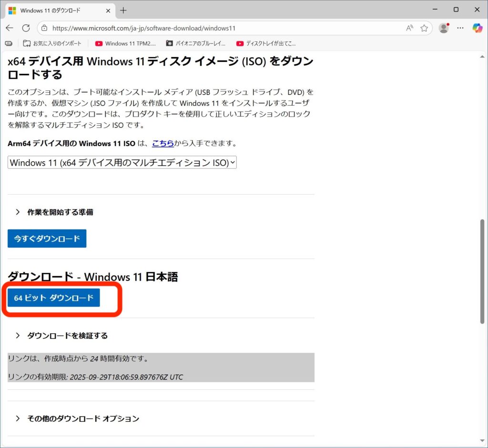This screenshot has width=488, height=448.
Task: Open the Settings and more ellipsis menu
Action: [460, 28]
